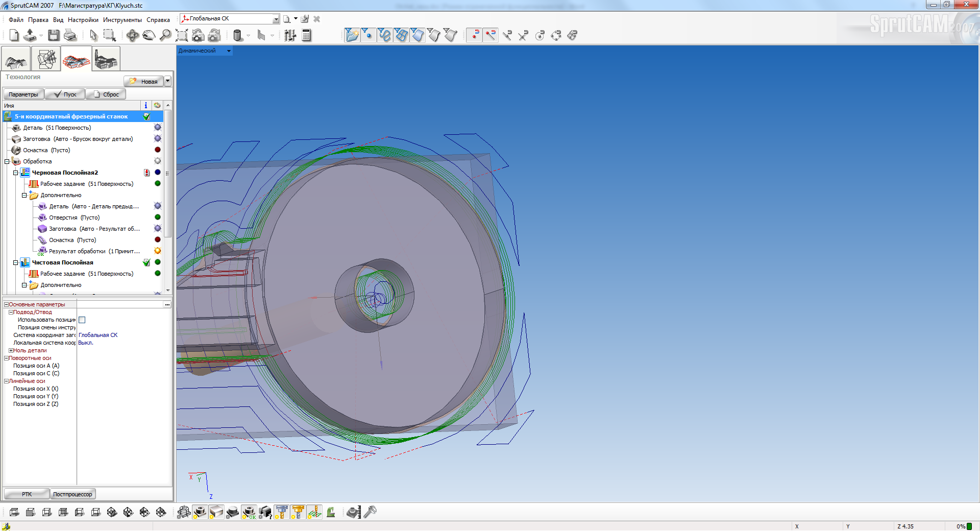980x531 pixels.
Task: Click the import model icon
Action: [x=30, y=35]
